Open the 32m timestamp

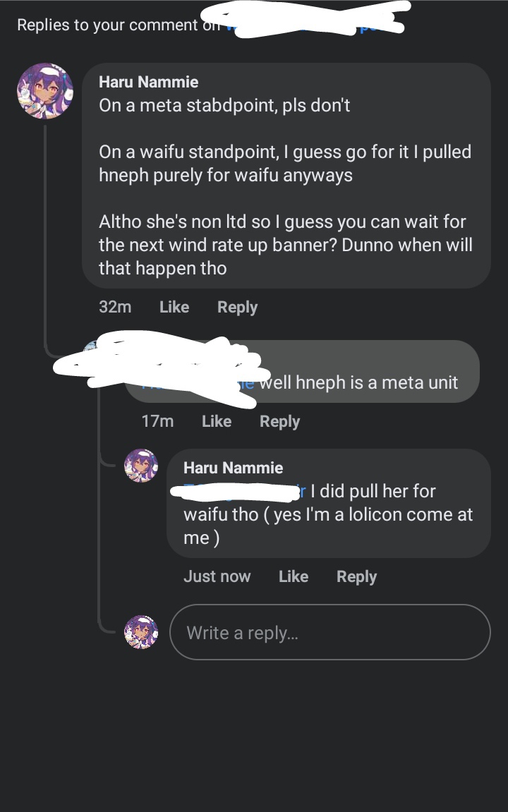(x=115, y=307)
